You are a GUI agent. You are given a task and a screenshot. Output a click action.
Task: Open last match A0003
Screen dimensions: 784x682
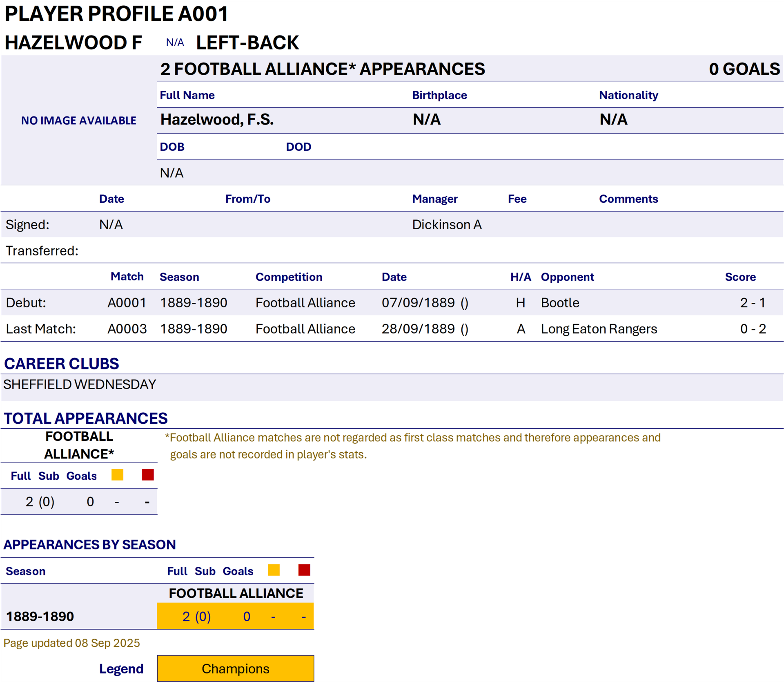point(127,329)
